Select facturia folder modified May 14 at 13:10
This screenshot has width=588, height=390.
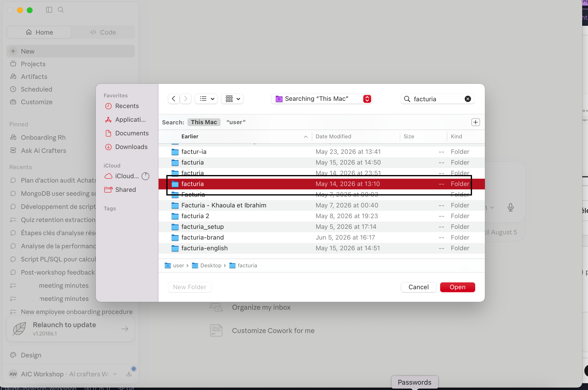321,184
